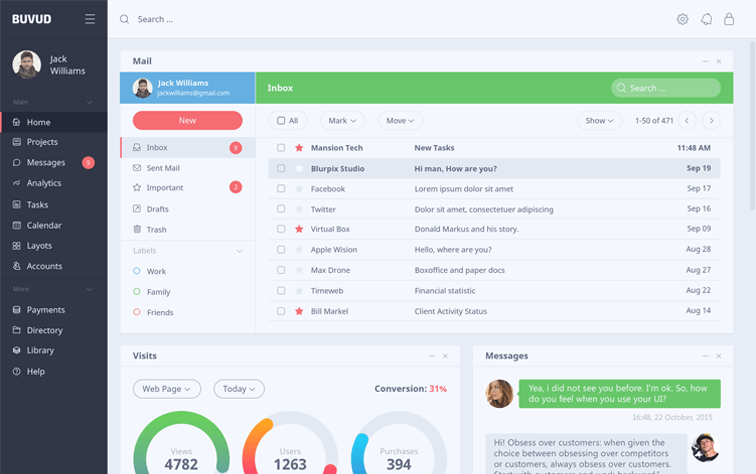Click the search magnifier icon in top bar
The image size is (756, 474).
point(125,19)
